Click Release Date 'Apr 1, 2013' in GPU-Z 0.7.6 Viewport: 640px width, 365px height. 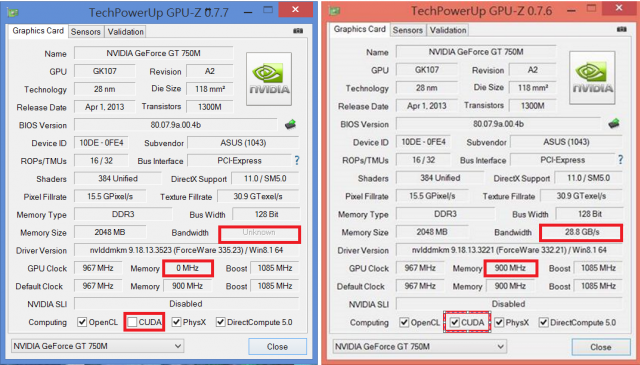click(427, 106)
